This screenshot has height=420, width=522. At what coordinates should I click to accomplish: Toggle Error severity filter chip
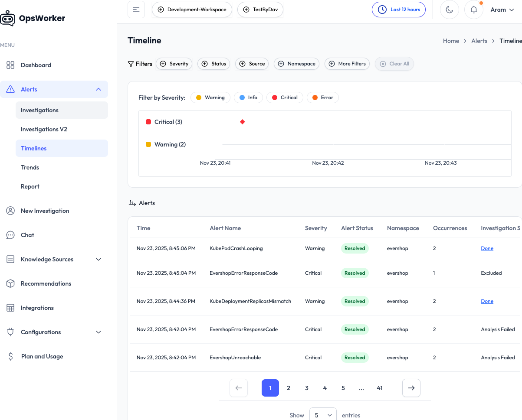click(323, 98)
